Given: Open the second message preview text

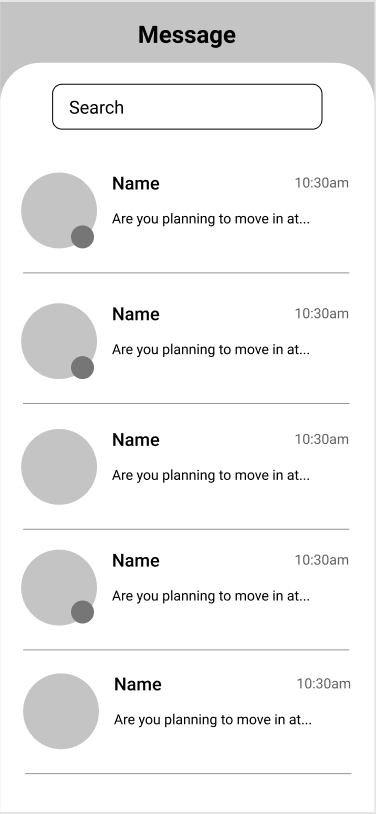Looking at the screenshot, I should pos(211,350).
